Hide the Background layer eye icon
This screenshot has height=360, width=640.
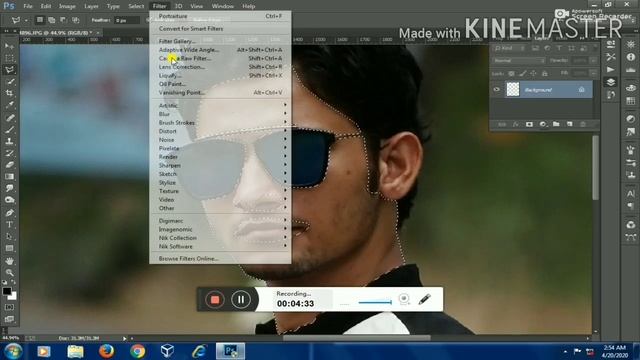pyautogui.click(x=497, y=89)
